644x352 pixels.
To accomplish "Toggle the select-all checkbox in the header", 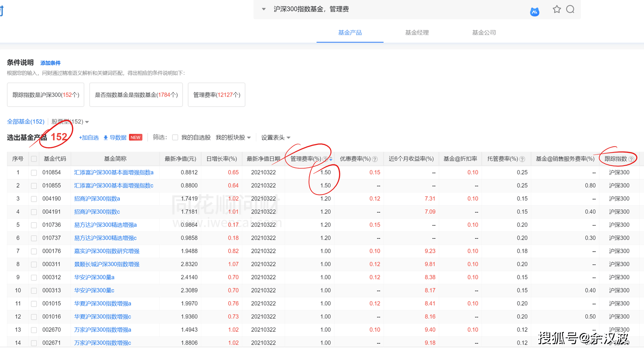I will [34, 159].
